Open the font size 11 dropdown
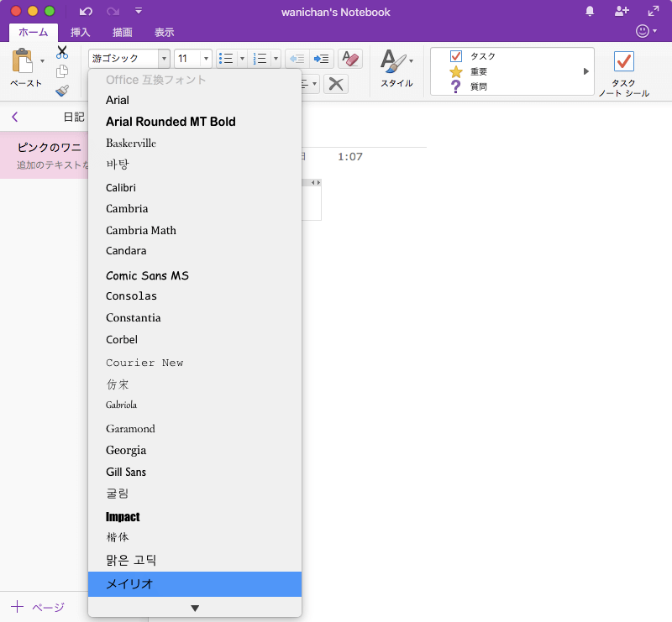 click(x=206, y=59)
